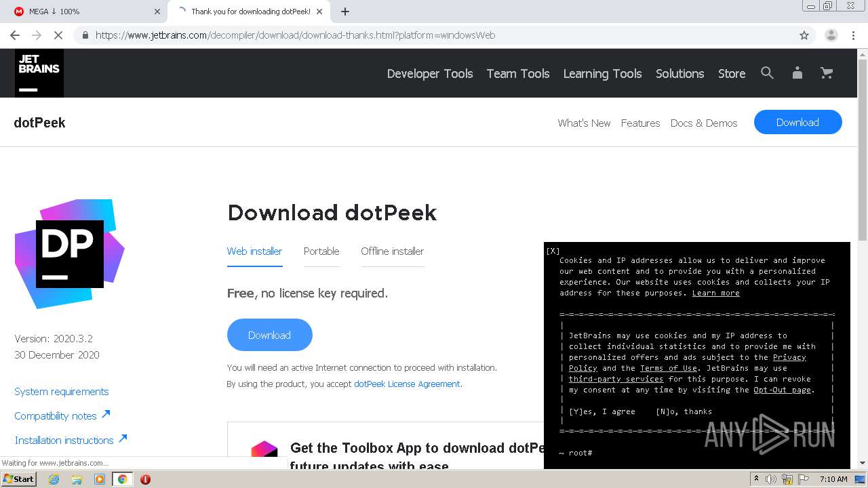868x488 pixels.
Task: Open the Chrome three-dot menu
Action: click(853, 35)
